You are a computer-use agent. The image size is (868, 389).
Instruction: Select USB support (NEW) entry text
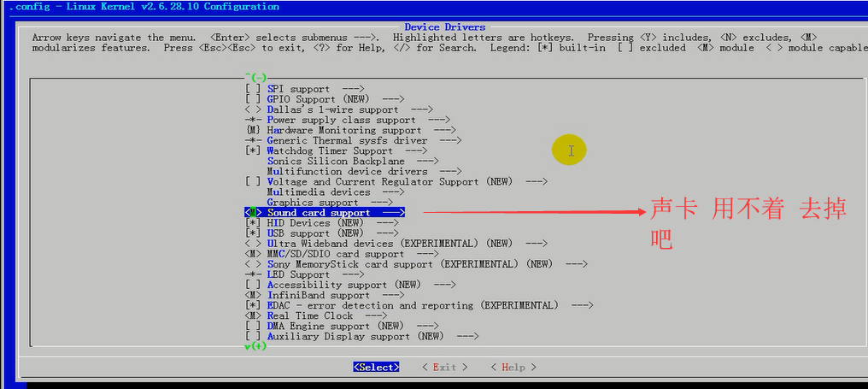(315, 233)
